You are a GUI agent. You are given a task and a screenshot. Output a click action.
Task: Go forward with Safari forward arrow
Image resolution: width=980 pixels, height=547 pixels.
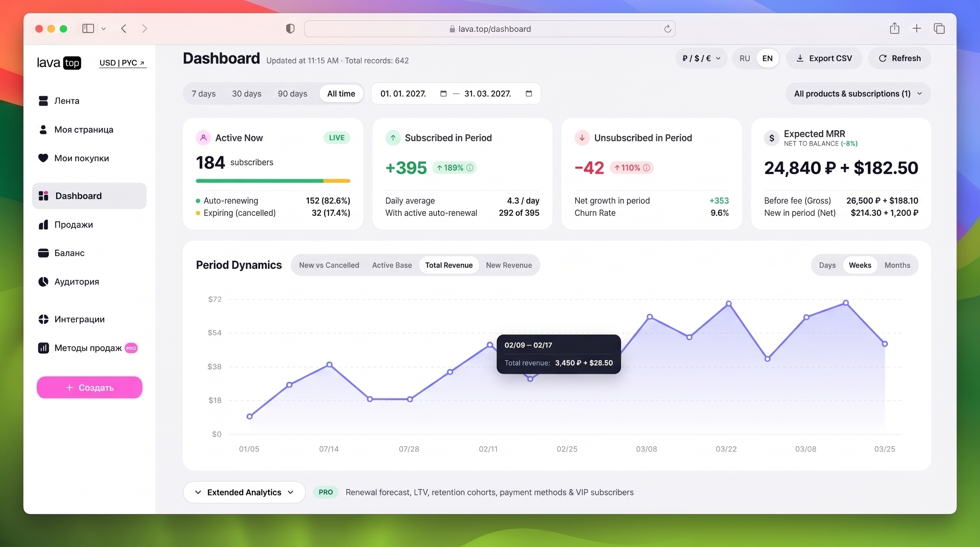pos(145,28)
